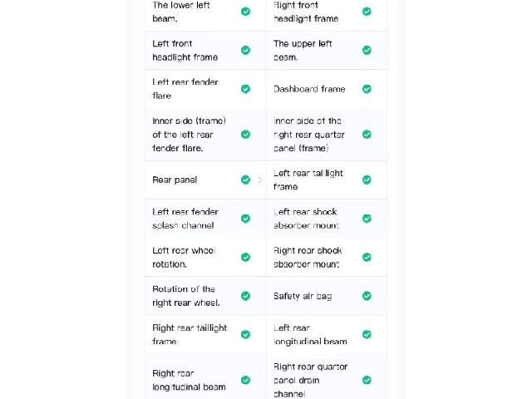Screen dimensions: 532x399
Task: Click the check icon for Safety air bag
Action: pos(367,296)
